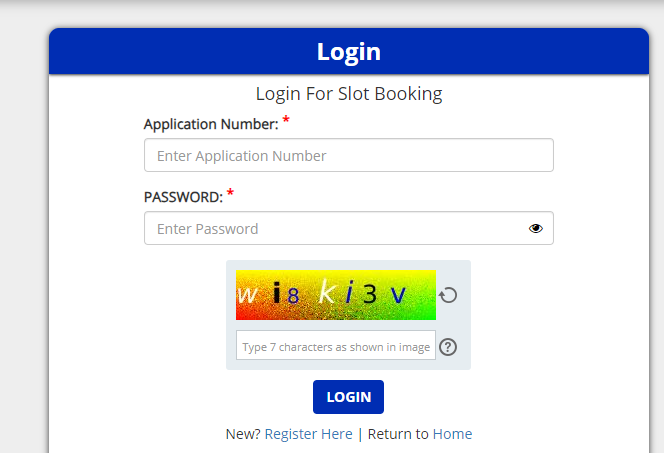Click red asterisk beside PASSWORD

[x=230, y=193]
